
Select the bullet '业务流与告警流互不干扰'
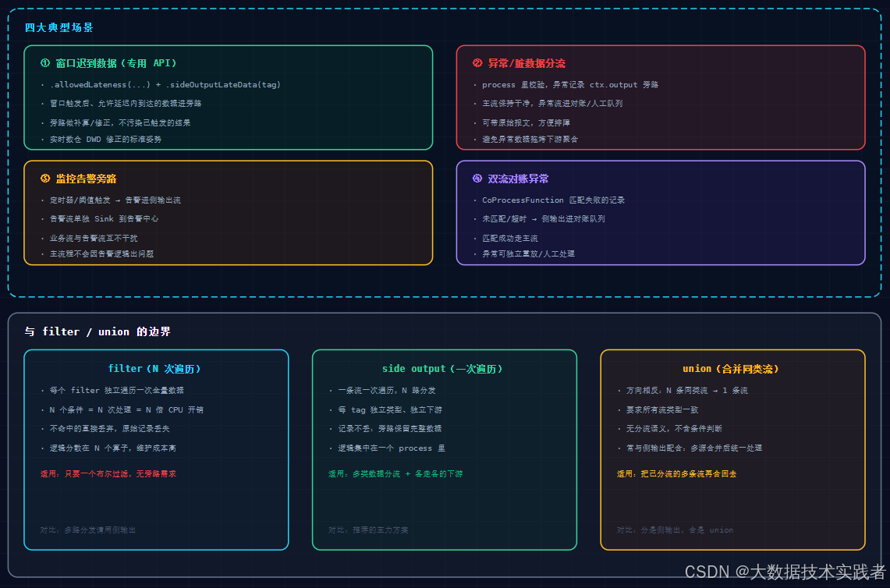tap(93, 239)
